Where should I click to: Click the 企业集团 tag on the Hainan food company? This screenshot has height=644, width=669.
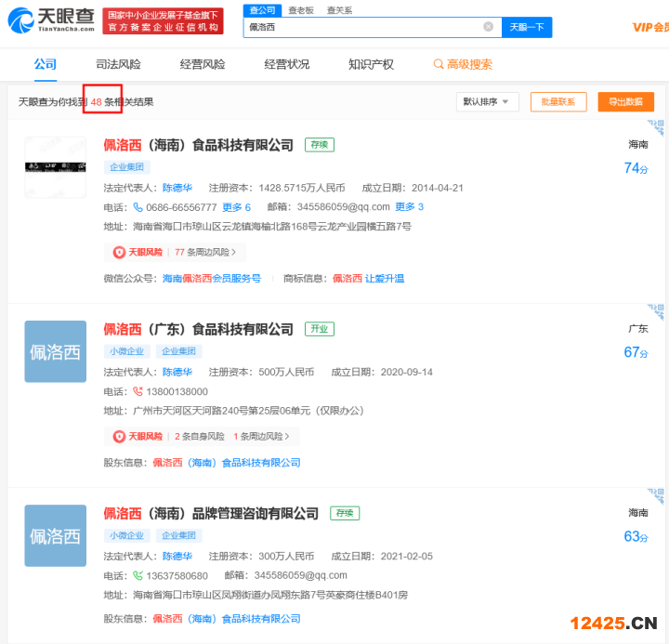pos(126,167)
